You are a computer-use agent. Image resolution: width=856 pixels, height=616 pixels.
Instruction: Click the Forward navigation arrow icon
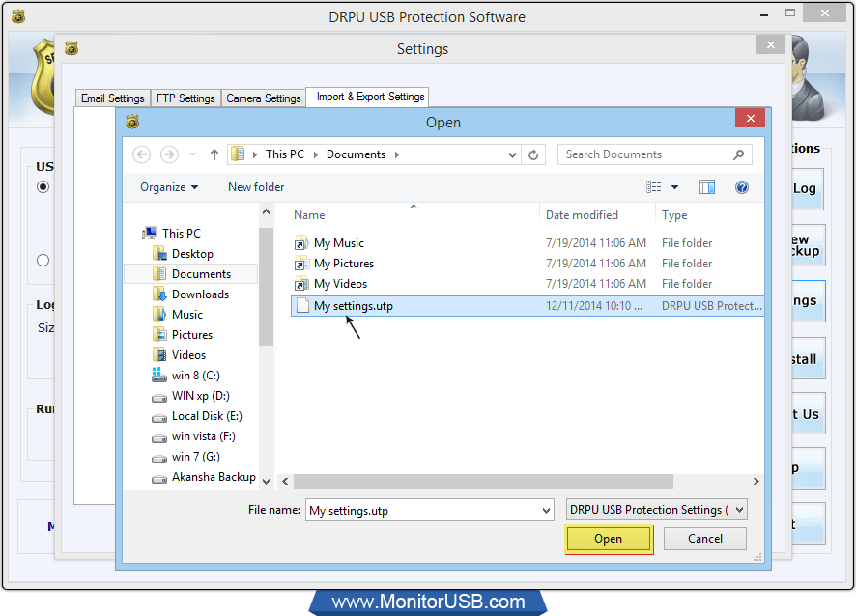tap(169, 154)
